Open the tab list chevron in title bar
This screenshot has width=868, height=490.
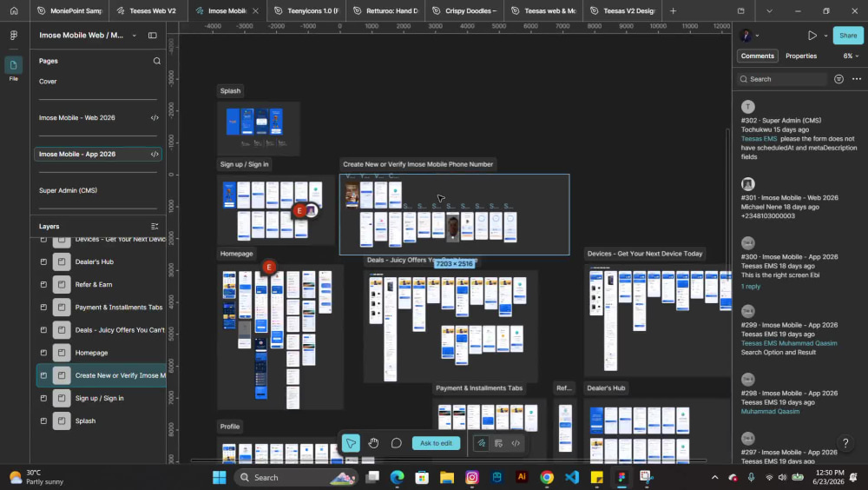769,10
